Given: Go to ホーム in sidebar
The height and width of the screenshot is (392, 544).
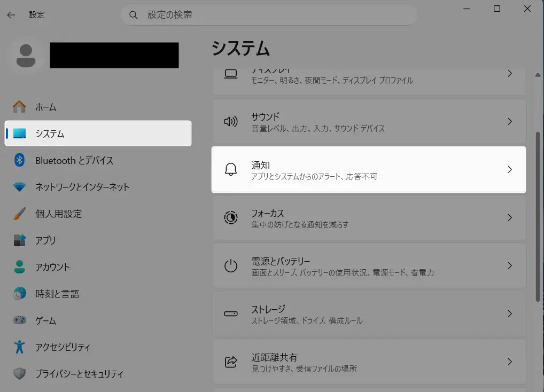Looking at the screenshot, I should tap(98, 107).
